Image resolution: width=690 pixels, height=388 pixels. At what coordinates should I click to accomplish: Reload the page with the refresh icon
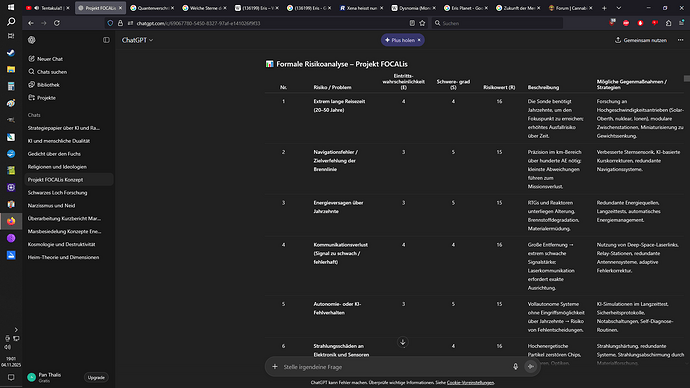click(57, 23)
